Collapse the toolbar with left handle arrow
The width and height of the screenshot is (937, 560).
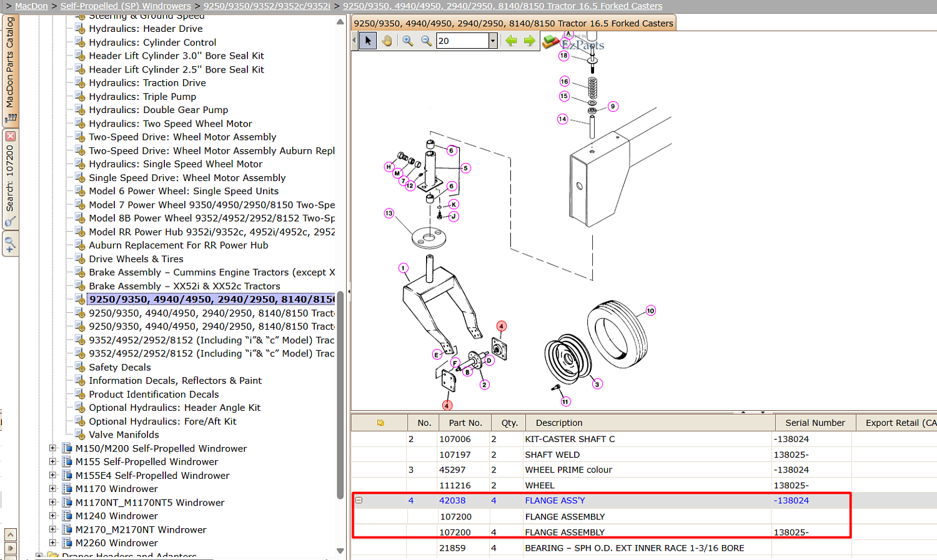(354, 41)
